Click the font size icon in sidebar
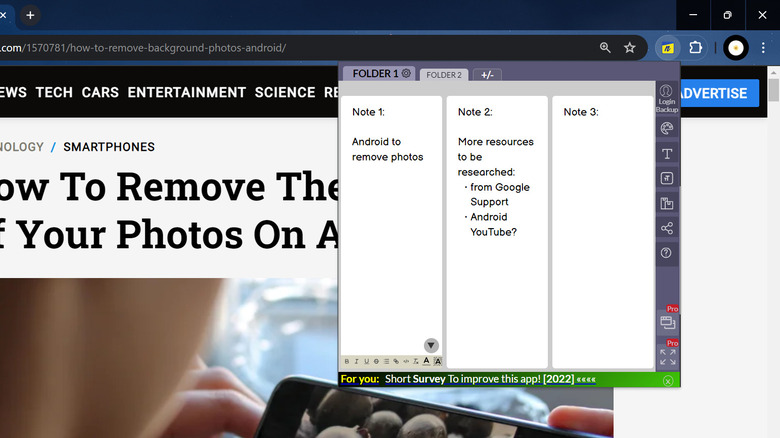Screen dimensions: 780x438 click(667, 179)
